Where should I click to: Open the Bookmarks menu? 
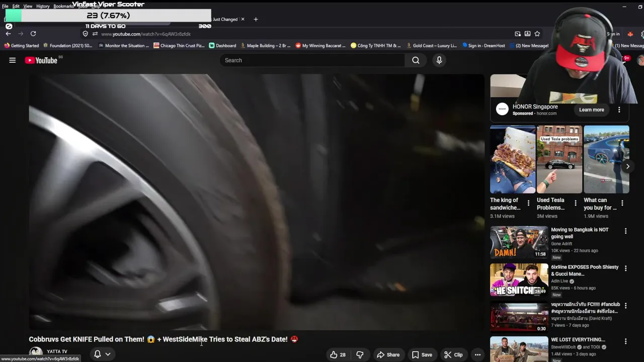click(63, 6)
